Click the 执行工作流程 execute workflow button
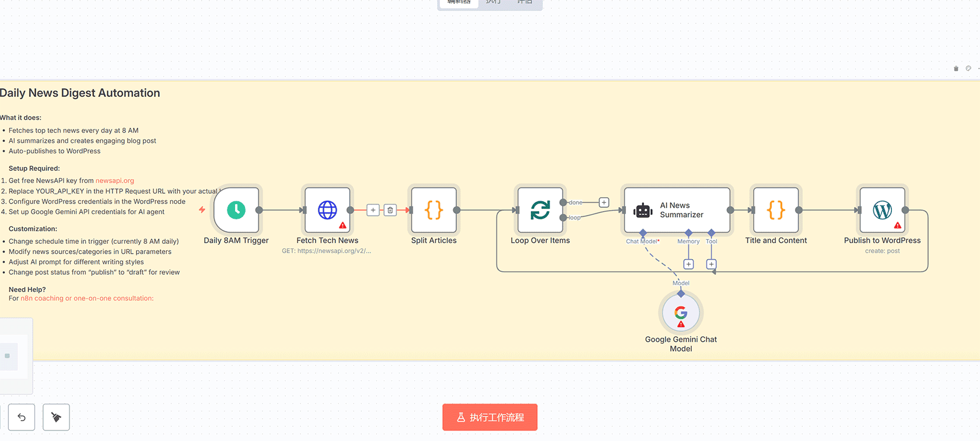The width and height of the screenshot is (980, 441). click(x=490, y=417)
